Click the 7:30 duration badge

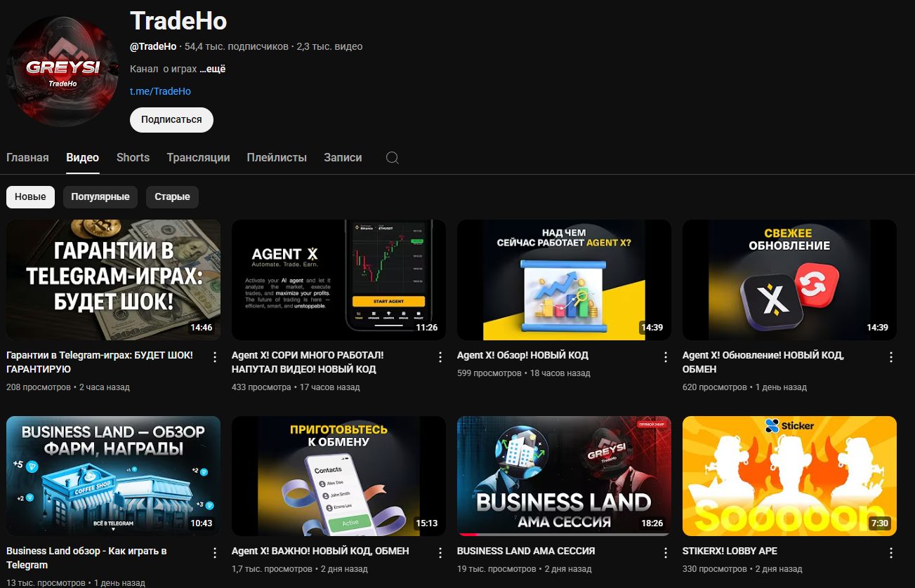pyautogui.click(x=879, y=523)
